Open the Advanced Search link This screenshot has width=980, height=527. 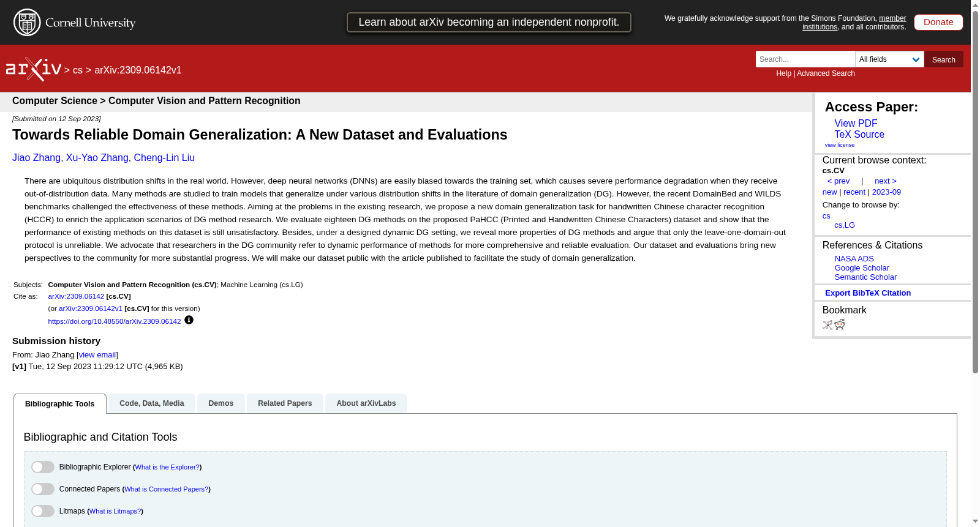coord(826,73)
